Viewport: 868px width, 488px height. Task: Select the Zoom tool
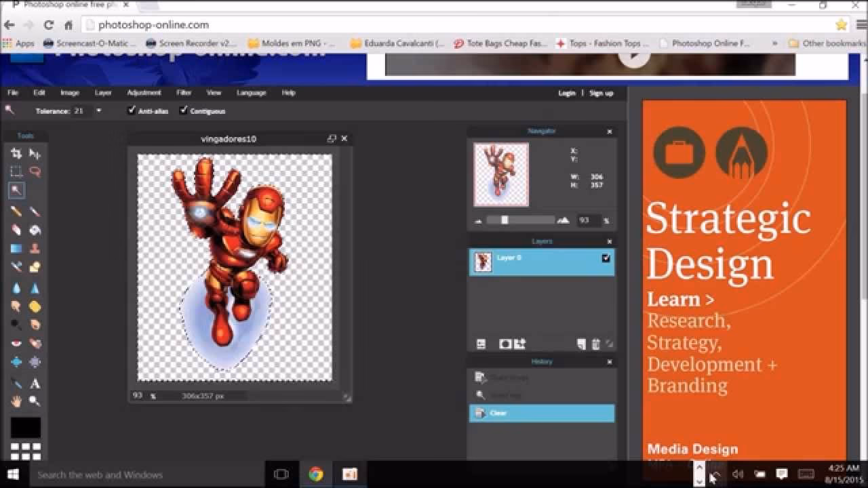click(x=35, y=401)
